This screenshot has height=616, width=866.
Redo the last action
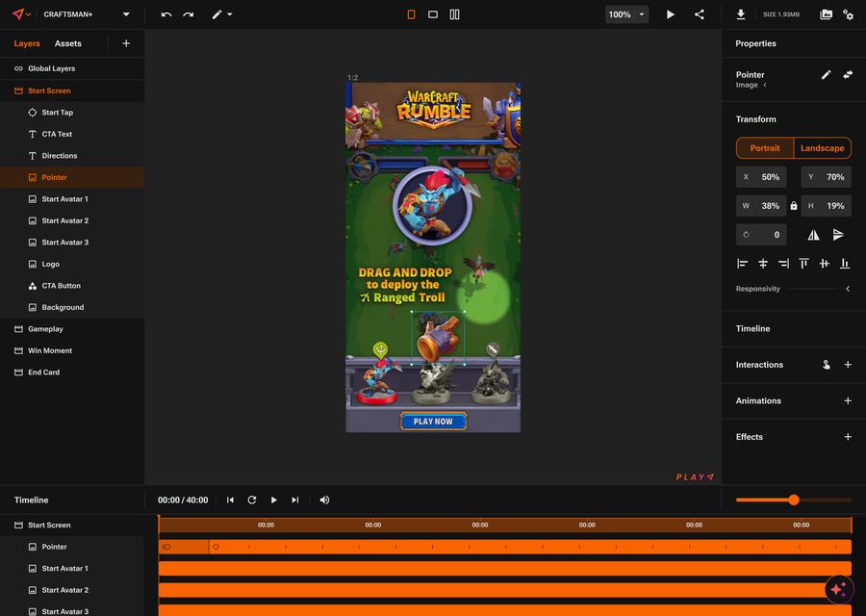click(189, 14)
